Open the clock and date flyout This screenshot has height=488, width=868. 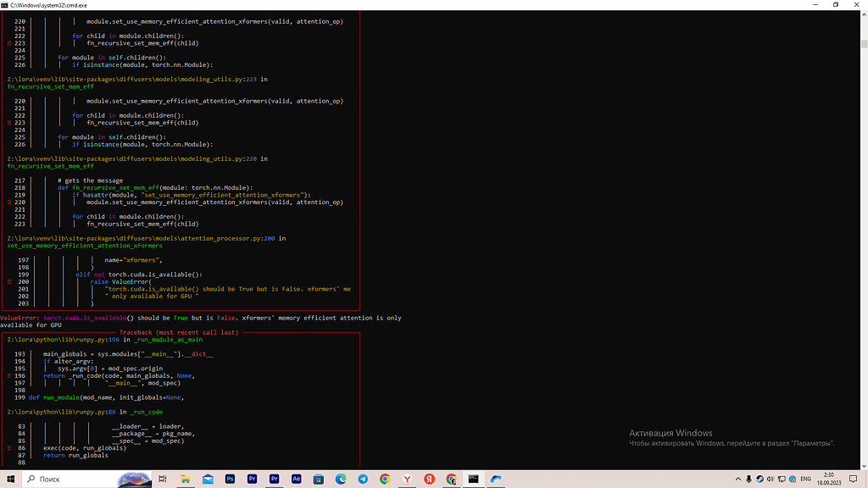(830, 480)
